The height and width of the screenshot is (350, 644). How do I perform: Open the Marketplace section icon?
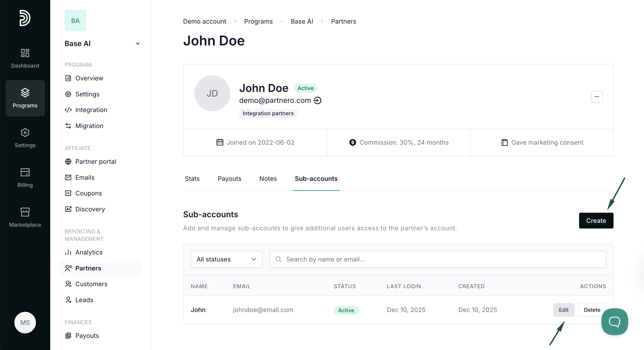pyautogui.click(x=25, y=212)
